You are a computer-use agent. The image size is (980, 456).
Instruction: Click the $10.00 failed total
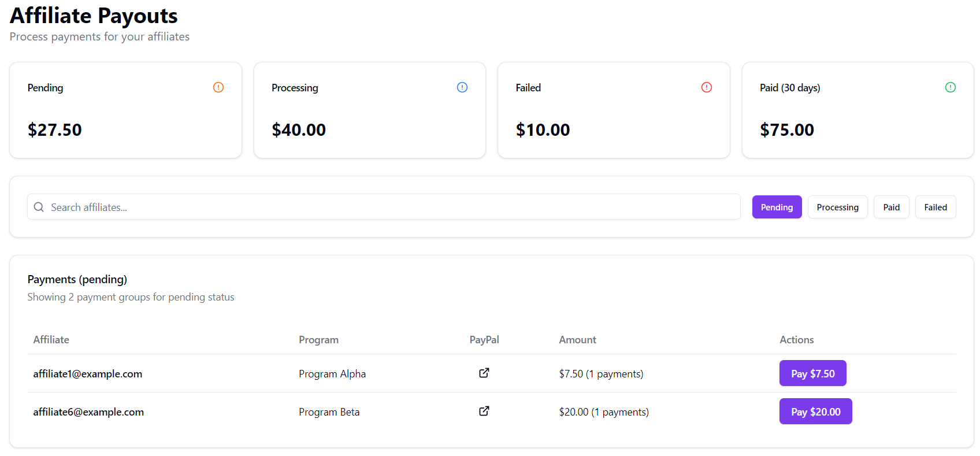tap(543, 129)
